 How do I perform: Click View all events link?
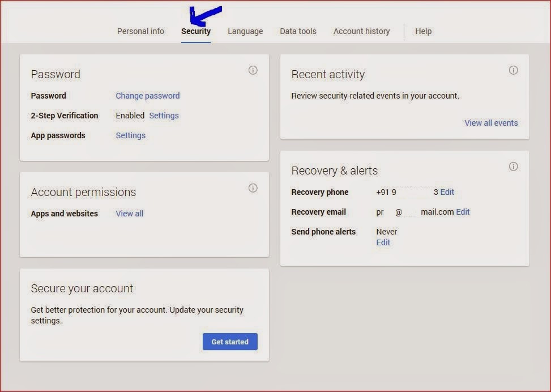tap(491, 122)
